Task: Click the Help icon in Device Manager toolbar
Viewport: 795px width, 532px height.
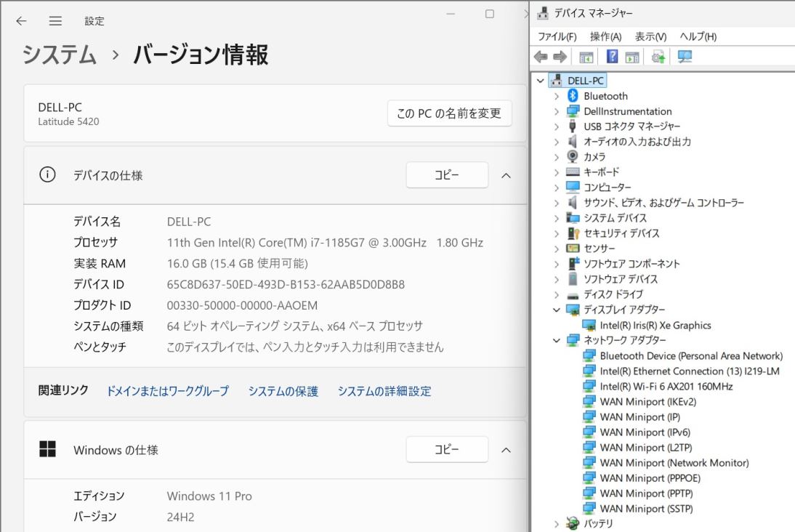Action: point(612,57)
